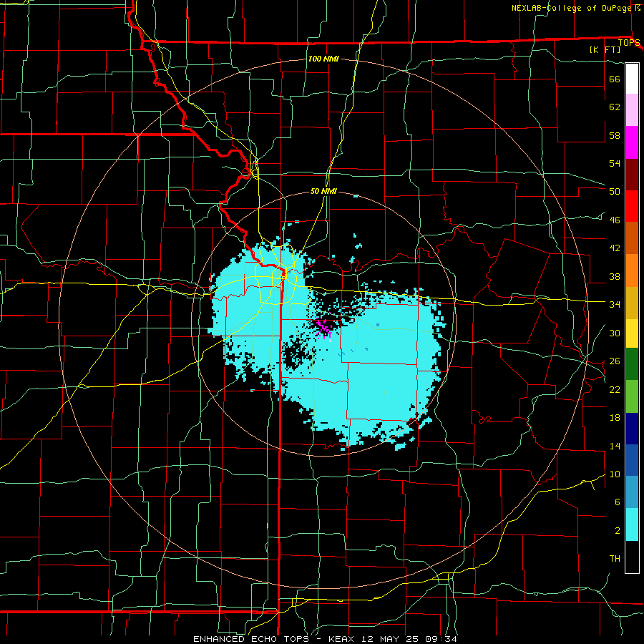Select the black TH legend swatch
The height and width of the screenshot is (644, 644).
click(632, 557)
